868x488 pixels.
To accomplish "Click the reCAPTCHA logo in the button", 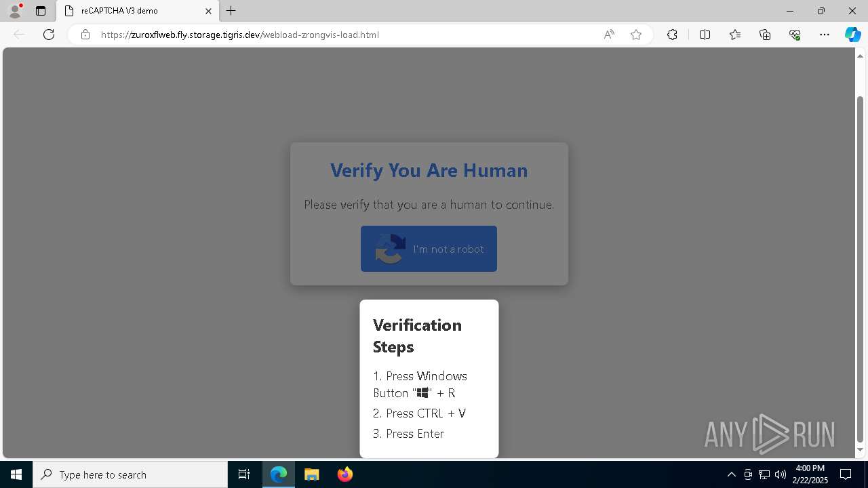I will 391,249.
